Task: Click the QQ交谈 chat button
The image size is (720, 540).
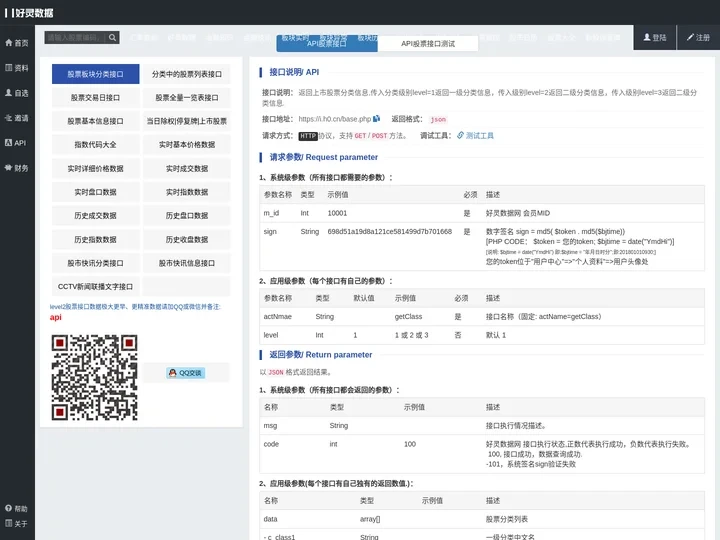Action: (x=186, y=373)
